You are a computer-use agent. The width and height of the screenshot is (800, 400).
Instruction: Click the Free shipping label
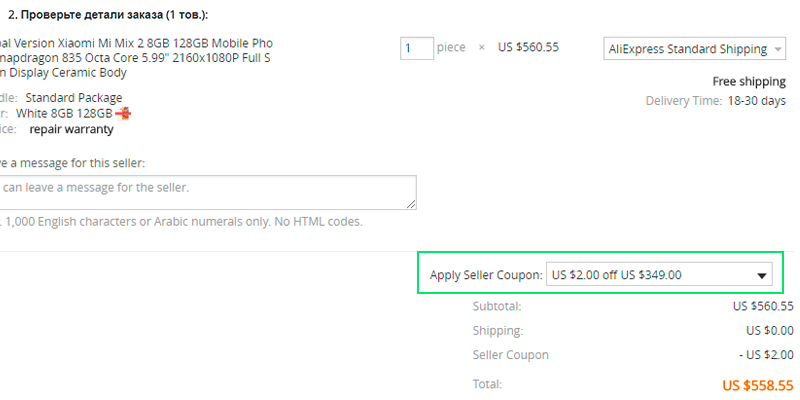pyautogui.click(x=749, y=81)
